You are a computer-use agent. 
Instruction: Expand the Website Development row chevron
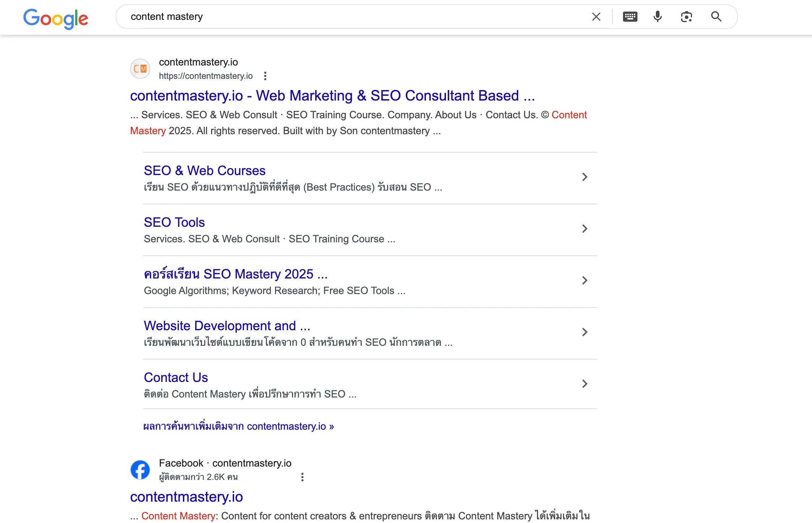[585, 332]
